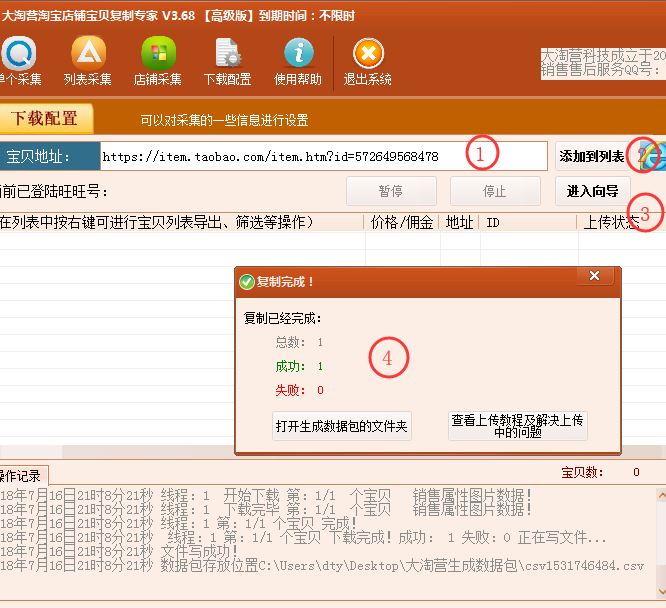The height and width of the screenshot is (608, 666).
Task: Click the 失败: 0 text in dialog
Action: [x=299, y=390]
